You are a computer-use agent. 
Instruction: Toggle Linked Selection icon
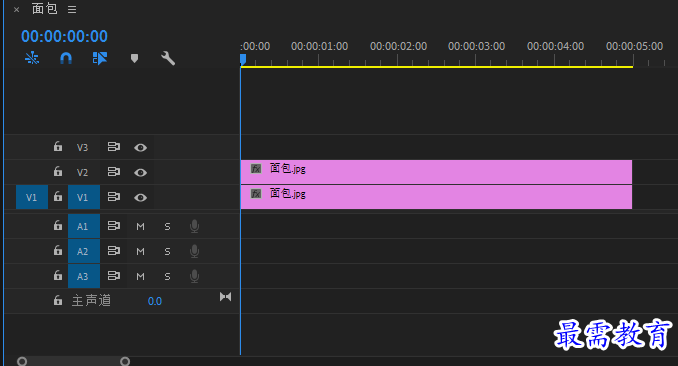tap(100, 58)
